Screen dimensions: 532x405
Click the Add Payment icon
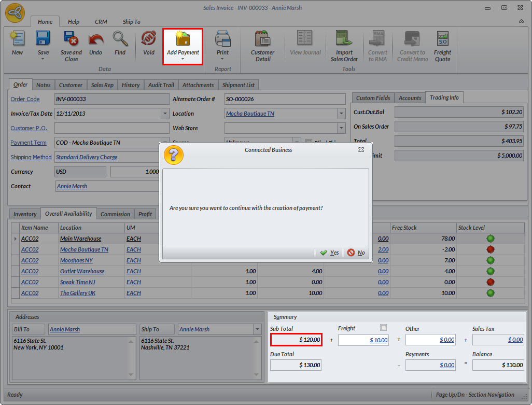click(183, 39)
